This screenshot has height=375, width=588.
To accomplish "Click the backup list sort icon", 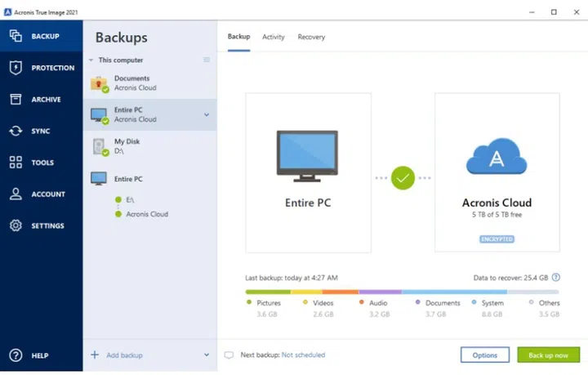I will (x=207, y=60).
